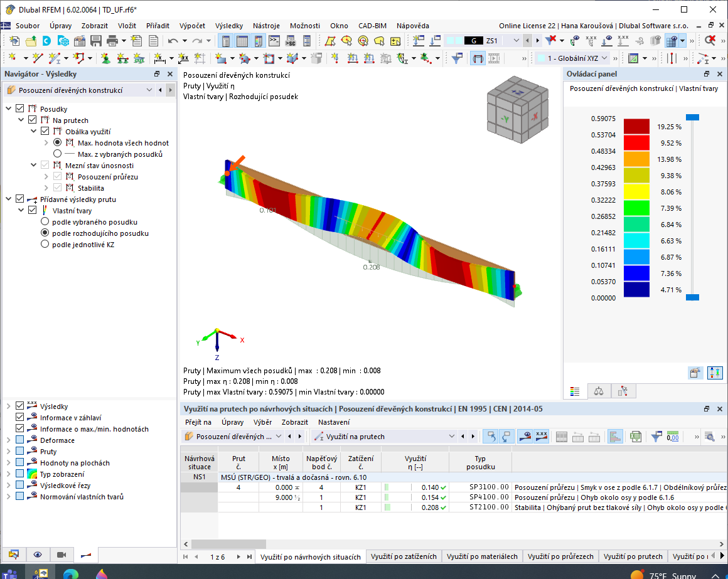This screenshot has width=728, height=579.
Task: Click the table Nastavení menu
Action: click(334, 422)
